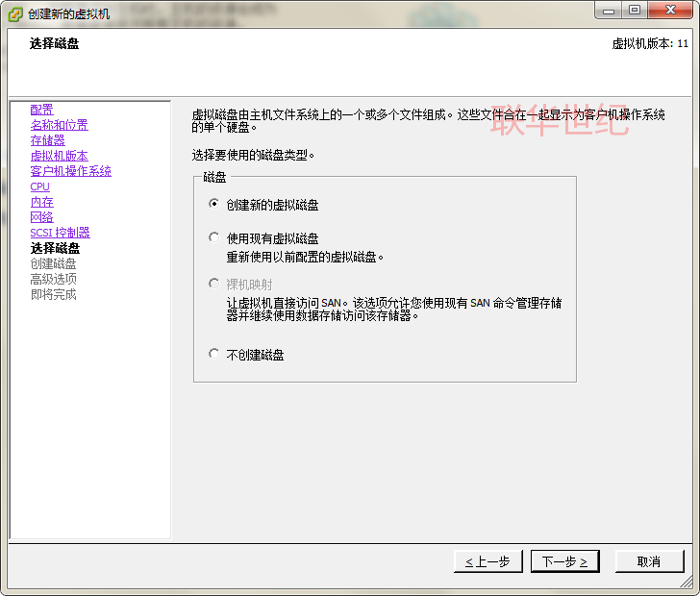Go back with 上一步 button
Screen dimensions: 700x596
(x=487, y=561)
